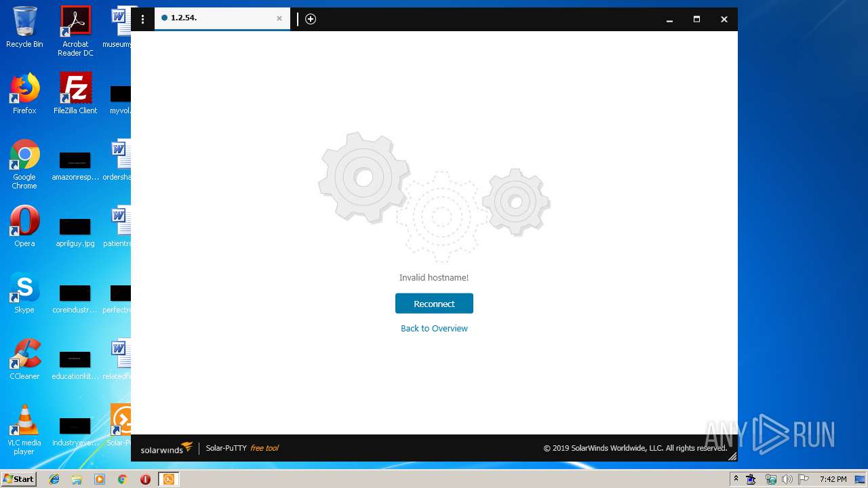Select the coreindustr... desktop file
The width and height of the screenshot is (868, 488).
coord(75,299)
